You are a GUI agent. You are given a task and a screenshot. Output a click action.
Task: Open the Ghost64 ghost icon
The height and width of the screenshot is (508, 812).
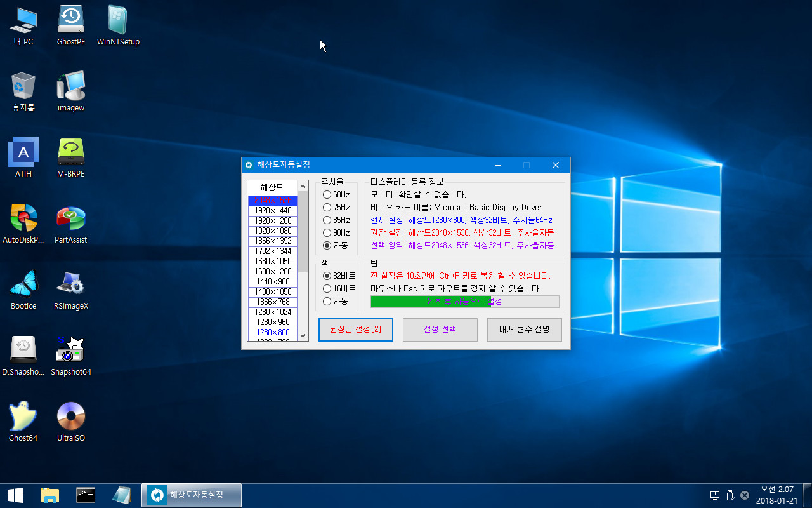tap(23, 422)
